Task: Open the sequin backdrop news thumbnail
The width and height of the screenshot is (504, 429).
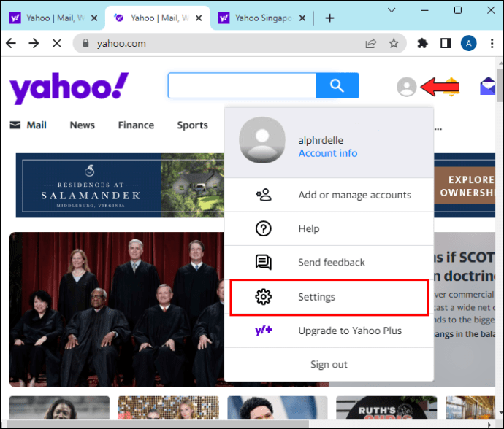Action: coord(169,407)
